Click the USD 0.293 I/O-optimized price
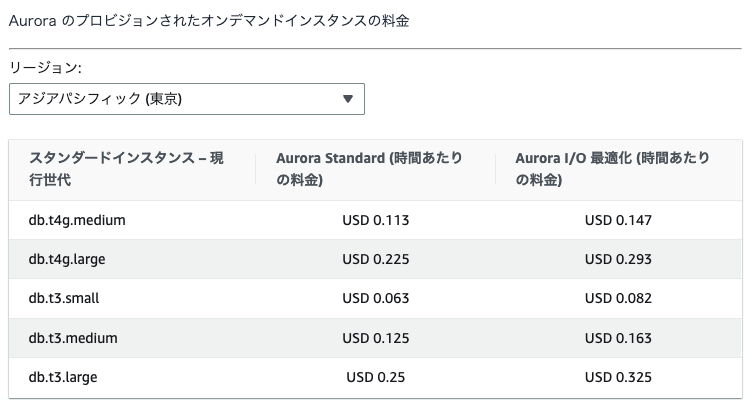752x409 pixels. (618, 259)
